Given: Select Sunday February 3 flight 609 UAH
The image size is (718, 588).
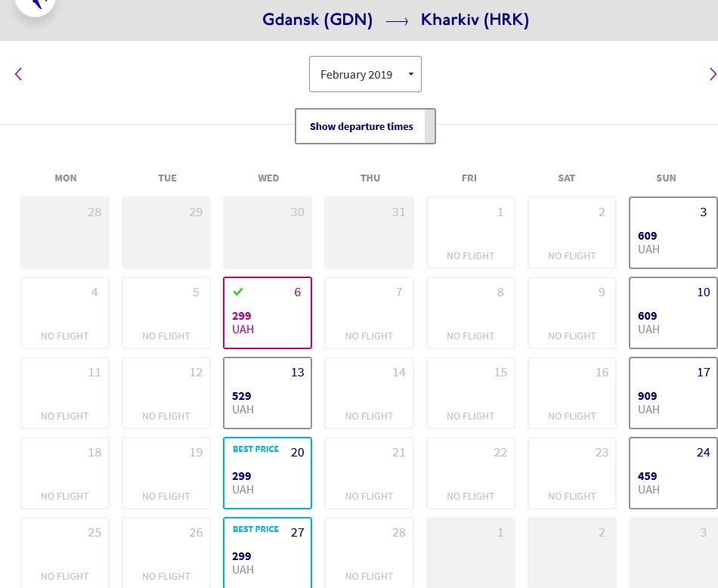Looking at the screenshot, I should click(x=673, y=233).
